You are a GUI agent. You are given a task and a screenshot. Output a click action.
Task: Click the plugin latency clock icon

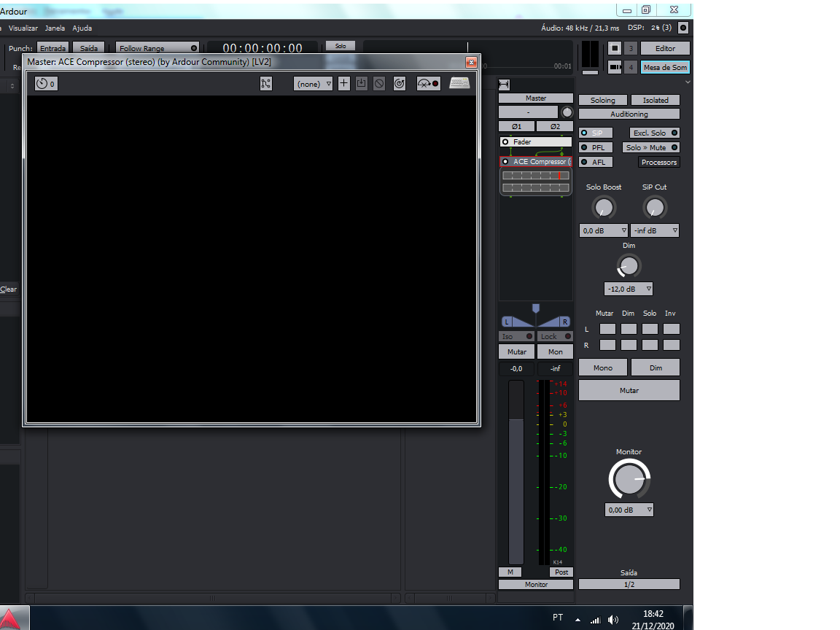click(x=45, y=84)
